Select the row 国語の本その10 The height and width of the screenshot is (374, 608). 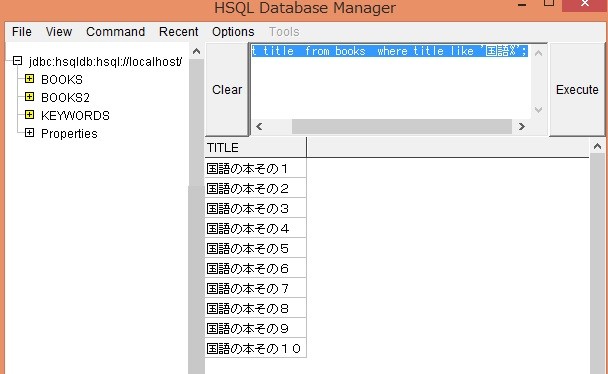[256, 348]
